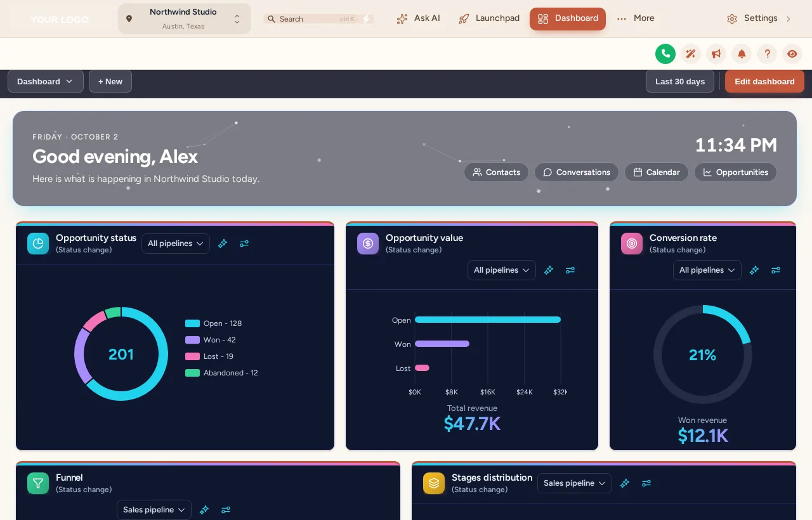Click AI sparkle icon in Conversion rate
The height and width of the screenshot is (520, 812).
754,270
